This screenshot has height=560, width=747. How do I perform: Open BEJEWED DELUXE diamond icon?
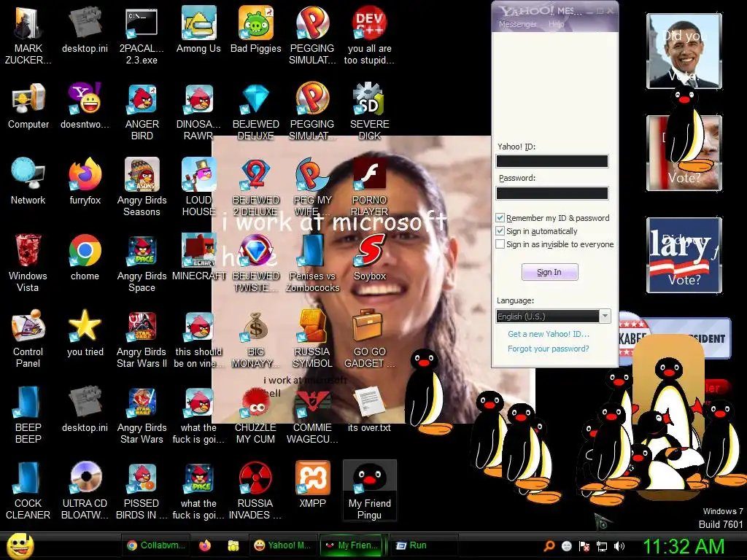point(256,112)
